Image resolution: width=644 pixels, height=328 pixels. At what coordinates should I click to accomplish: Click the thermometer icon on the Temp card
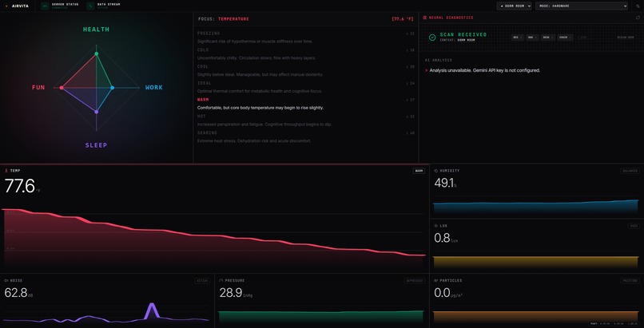coord(6,171)
